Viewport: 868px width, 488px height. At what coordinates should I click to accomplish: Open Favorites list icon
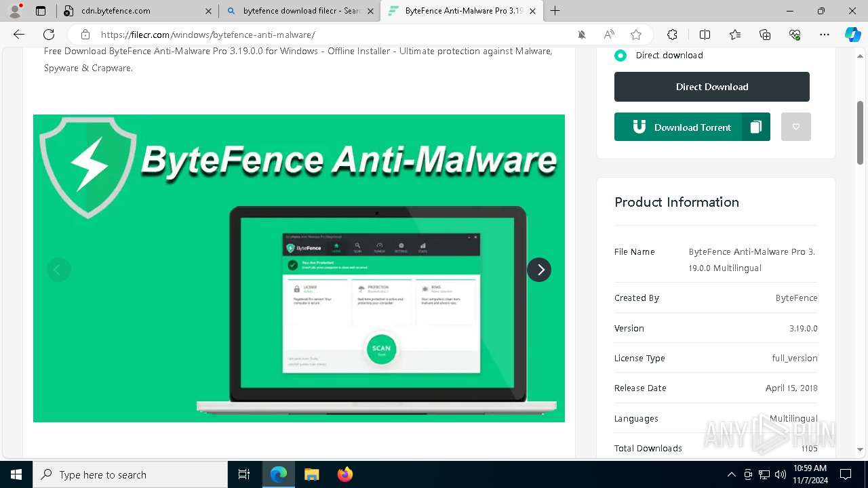[735, 35]
